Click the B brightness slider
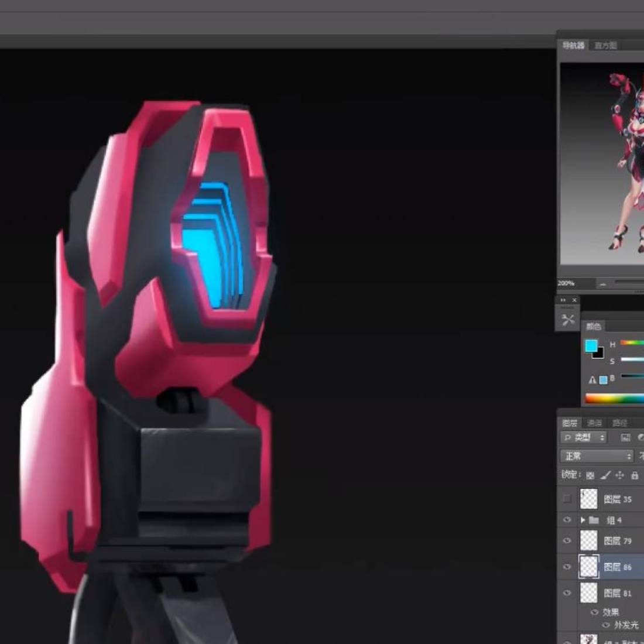Screen dimensions: 644x644 pyautogui.click(x=632, y=376)
